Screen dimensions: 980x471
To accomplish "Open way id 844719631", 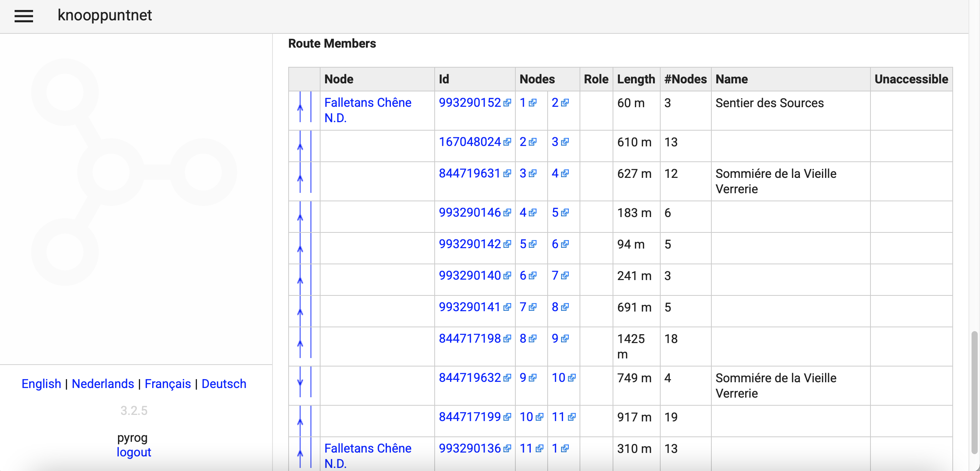I will 470,173.
